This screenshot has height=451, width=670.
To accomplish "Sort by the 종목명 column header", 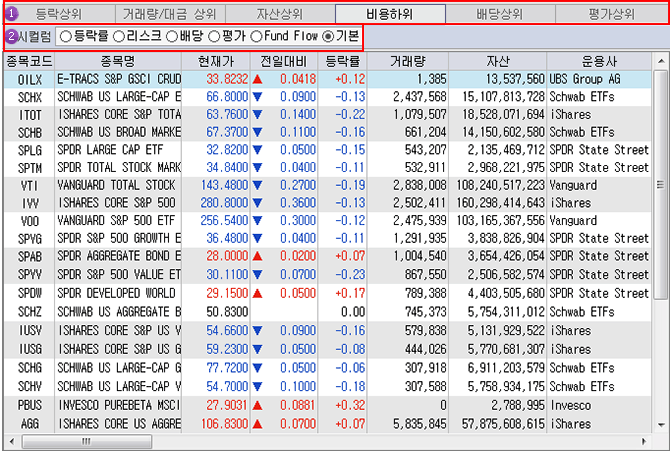I will 118,62.
